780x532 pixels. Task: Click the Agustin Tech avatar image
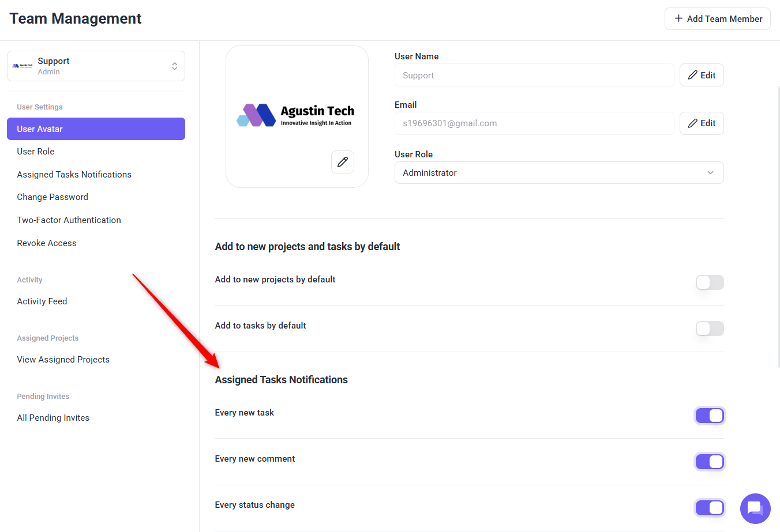[295, 115]
